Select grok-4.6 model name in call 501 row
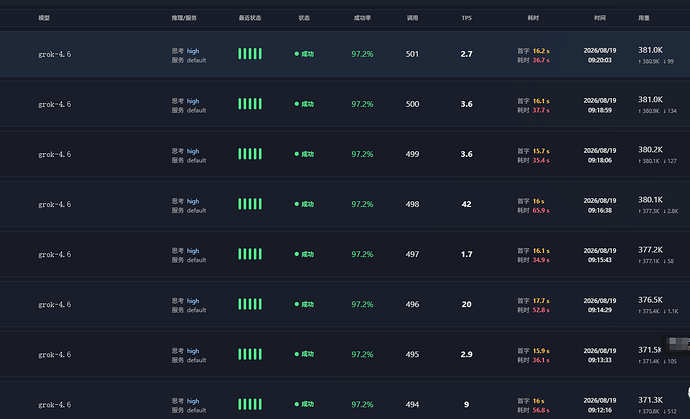This screenshot has width=690, height=419. tap(55, 54)
